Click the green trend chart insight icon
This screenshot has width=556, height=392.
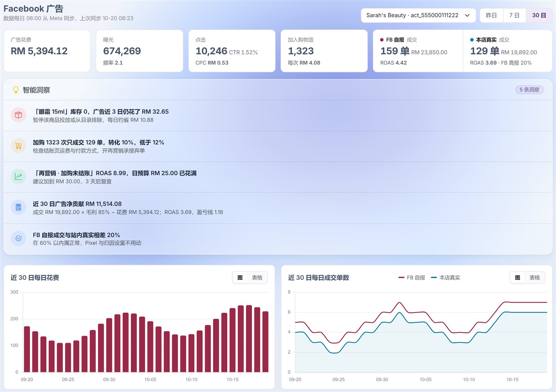pos(18,177)
